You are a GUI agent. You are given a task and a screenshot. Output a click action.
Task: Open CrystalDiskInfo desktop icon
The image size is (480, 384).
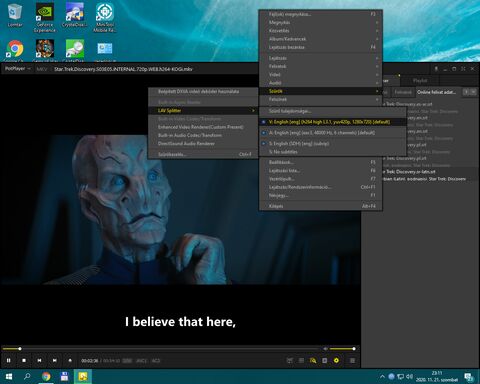(75, 15)
